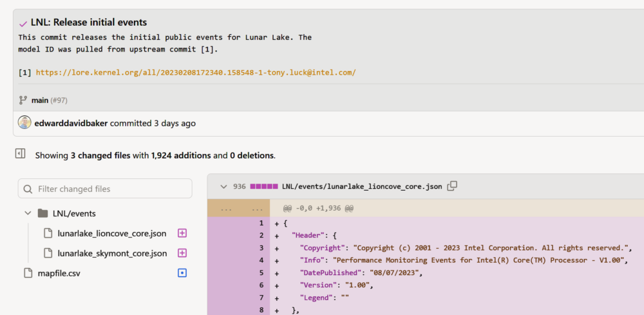The height and width of the screenshot is (315, 644).
Task: Collapse the lunarlake_lioncove_core.json diff
Action: [x=223, y=186]
